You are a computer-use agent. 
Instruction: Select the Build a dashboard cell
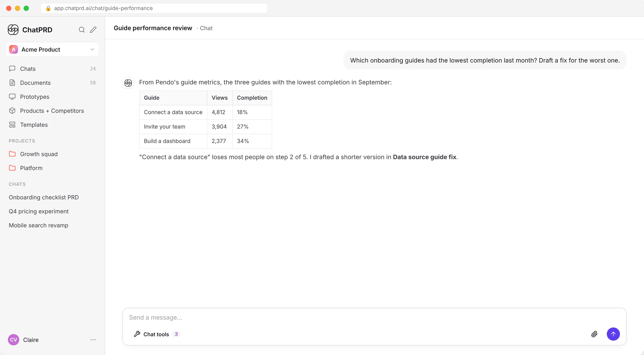173,141
